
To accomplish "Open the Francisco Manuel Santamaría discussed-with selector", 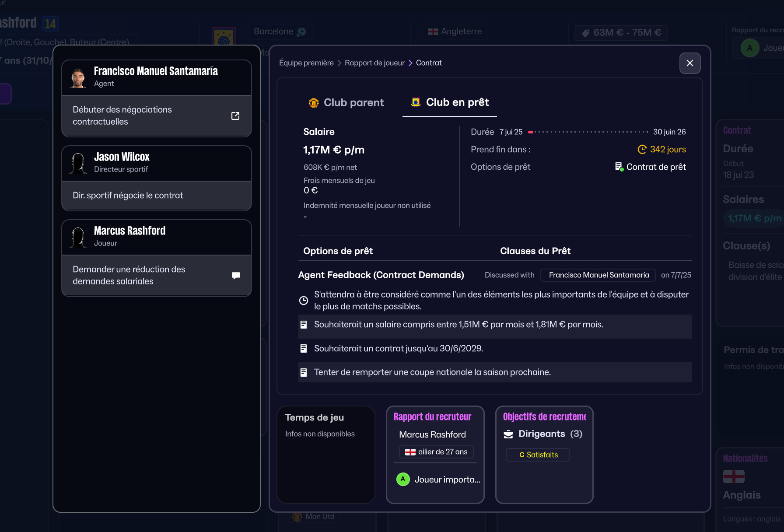I will (598, 275).
